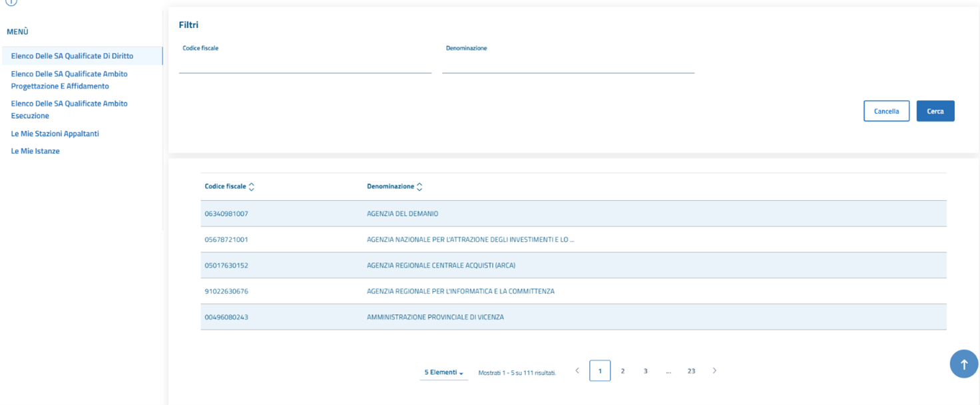
Task: Jump to last page 23
Action: (x=691, y=371)
